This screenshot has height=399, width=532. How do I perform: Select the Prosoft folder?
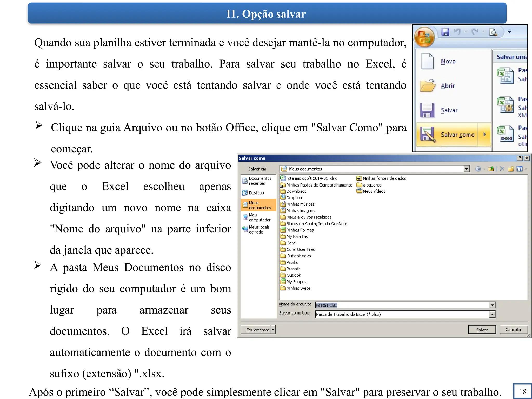coord(290,269)
